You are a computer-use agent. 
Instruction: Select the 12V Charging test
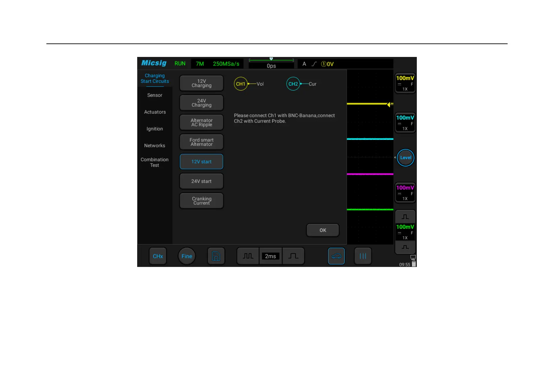(201, 83)
